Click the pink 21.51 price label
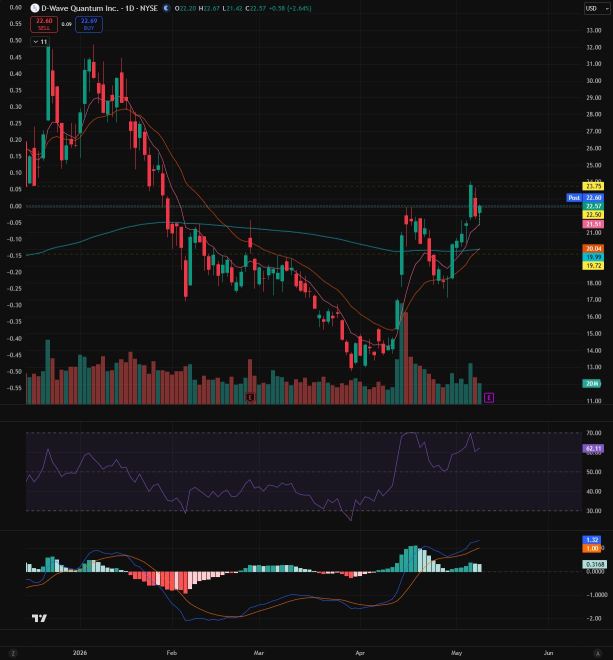Screen dimensions: 613x660 tap(593, 224)
